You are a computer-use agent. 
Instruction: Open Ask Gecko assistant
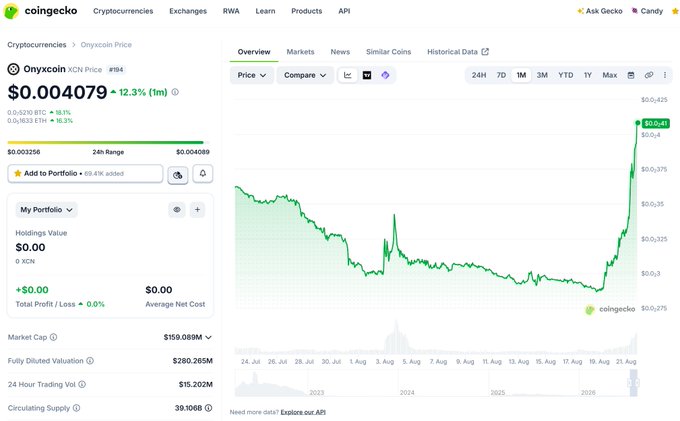[600, 11]
